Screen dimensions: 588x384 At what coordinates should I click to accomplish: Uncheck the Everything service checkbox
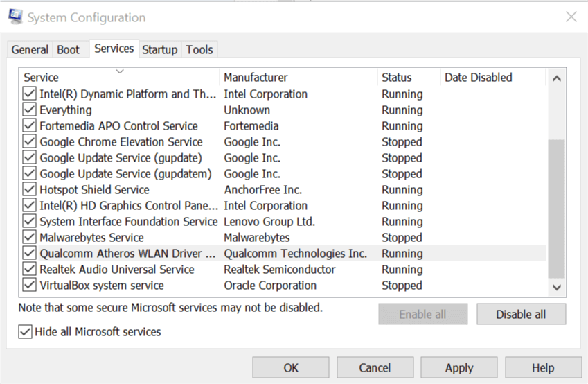click(29, 110)
